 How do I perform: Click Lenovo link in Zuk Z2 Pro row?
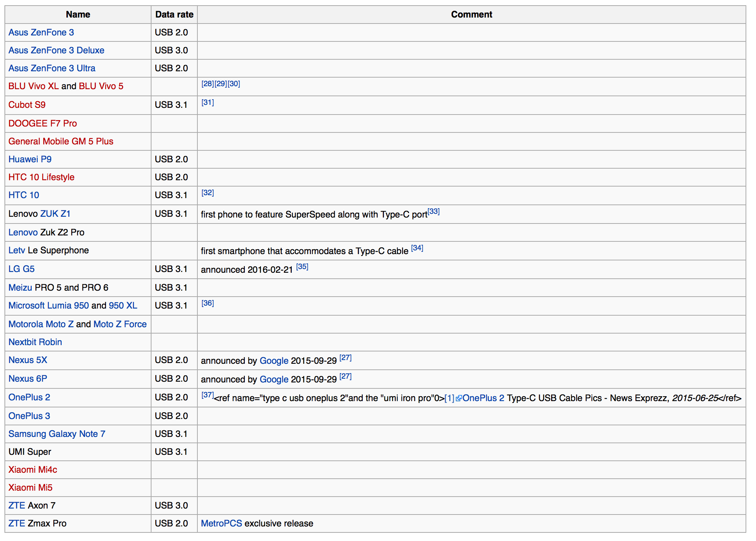pos(23,232)
